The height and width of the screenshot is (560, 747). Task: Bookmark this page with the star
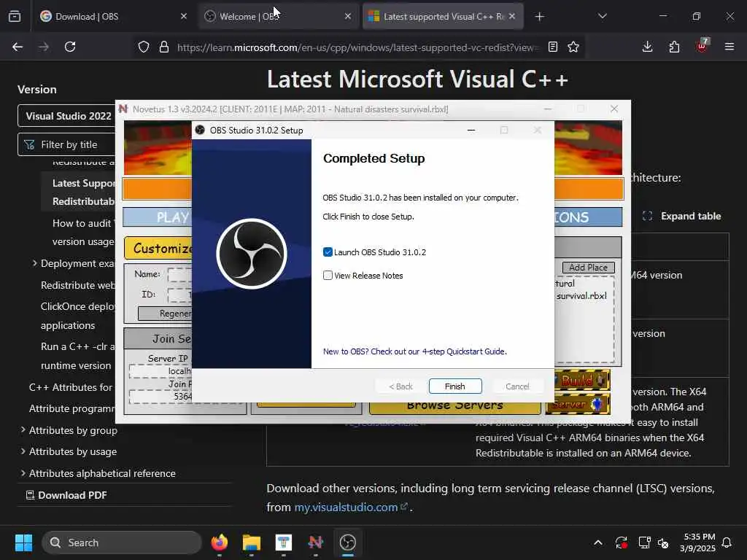click(573, 47)
